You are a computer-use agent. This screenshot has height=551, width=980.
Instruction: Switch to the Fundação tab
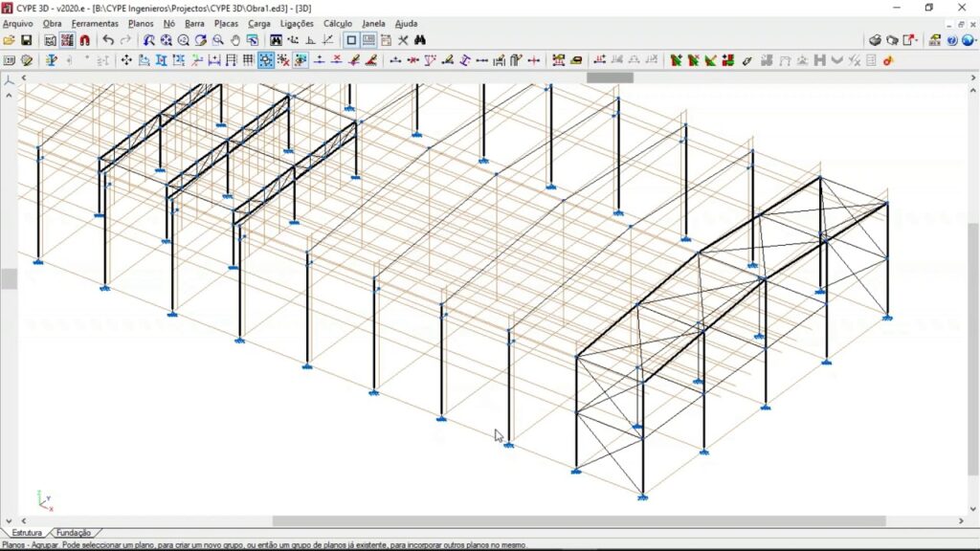pyautogui.click(x=74, y=533)
